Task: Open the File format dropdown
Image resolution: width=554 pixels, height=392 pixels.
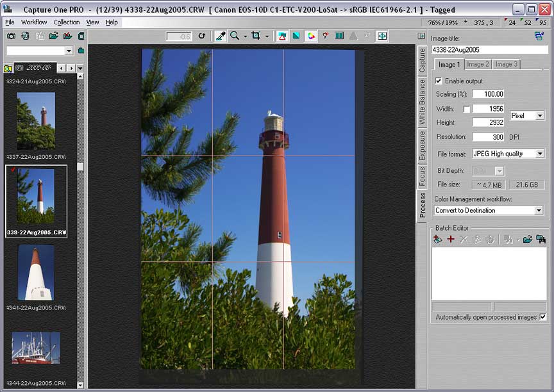Action: [x=539, y=154]
